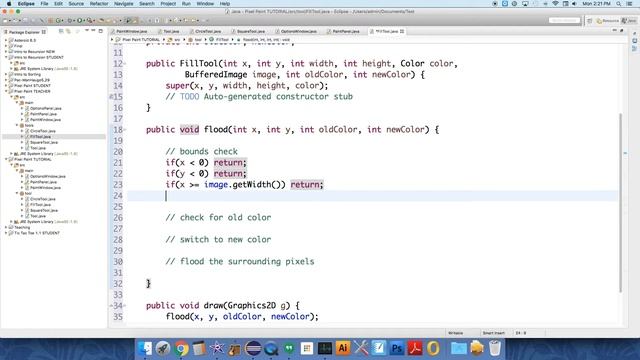640x360 pixels.
Task: Open the blue folder stack in Dock
Action: (x=458, y=348)
